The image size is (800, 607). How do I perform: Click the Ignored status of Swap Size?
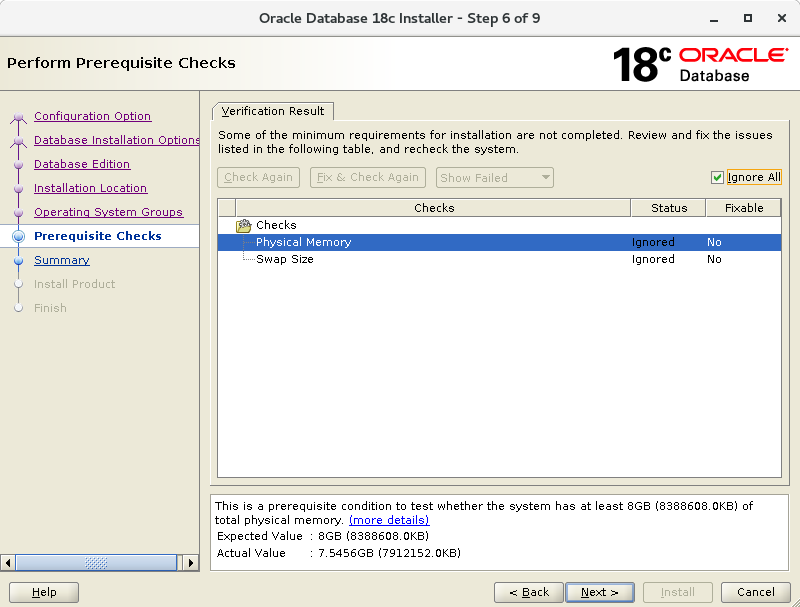(x=653, y=259)
